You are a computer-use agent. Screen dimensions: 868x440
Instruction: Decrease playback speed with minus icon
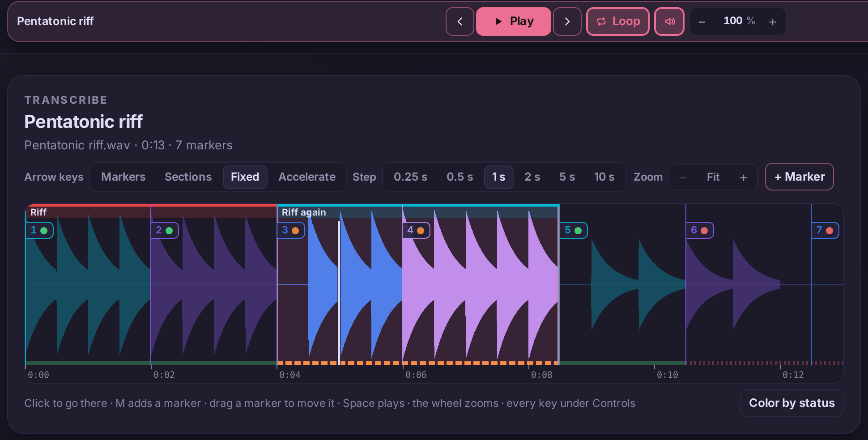tap(702, 22)
